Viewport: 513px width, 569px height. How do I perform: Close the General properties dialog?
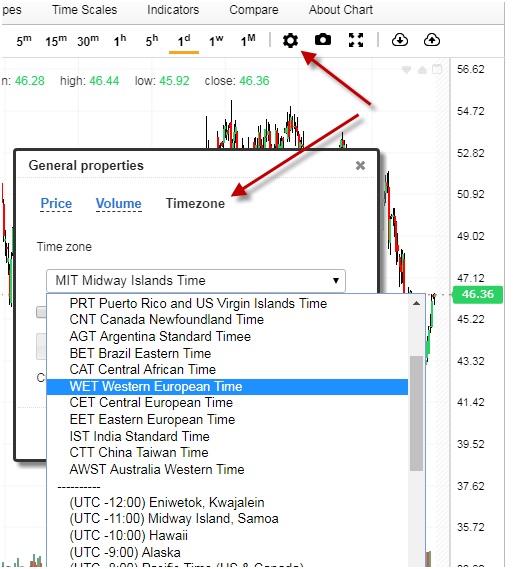[360, 165]
